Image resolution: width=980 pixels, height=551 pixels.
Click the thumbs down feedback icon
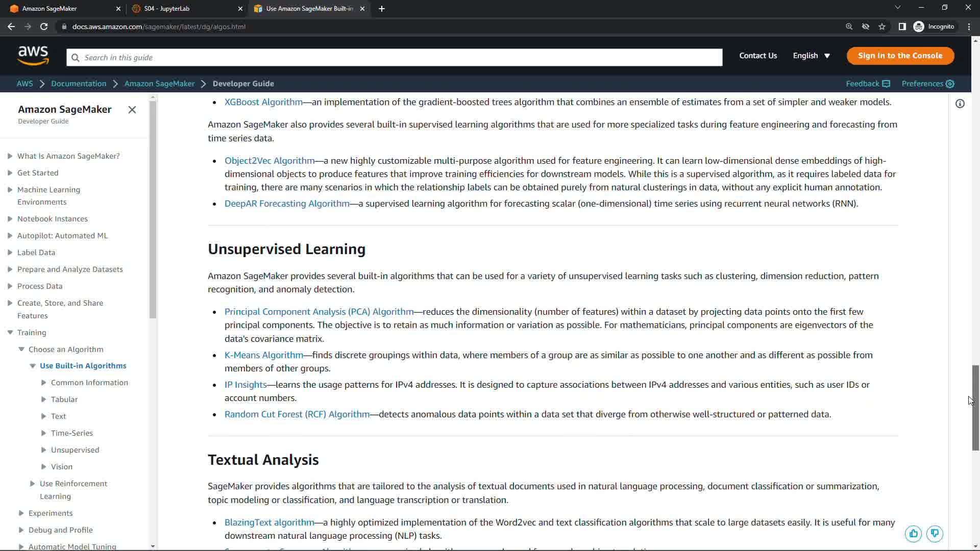coord(935,534)
